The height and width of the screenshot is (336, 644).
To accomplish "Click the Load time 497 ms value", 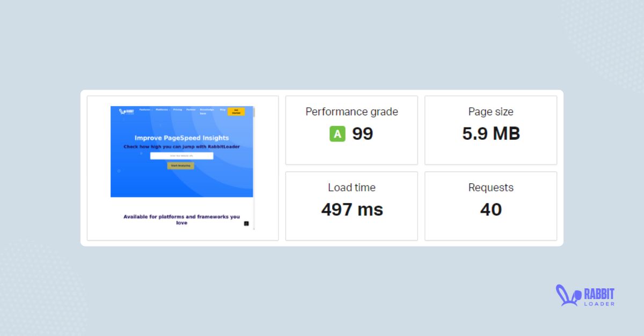I will tap(352, 210).
